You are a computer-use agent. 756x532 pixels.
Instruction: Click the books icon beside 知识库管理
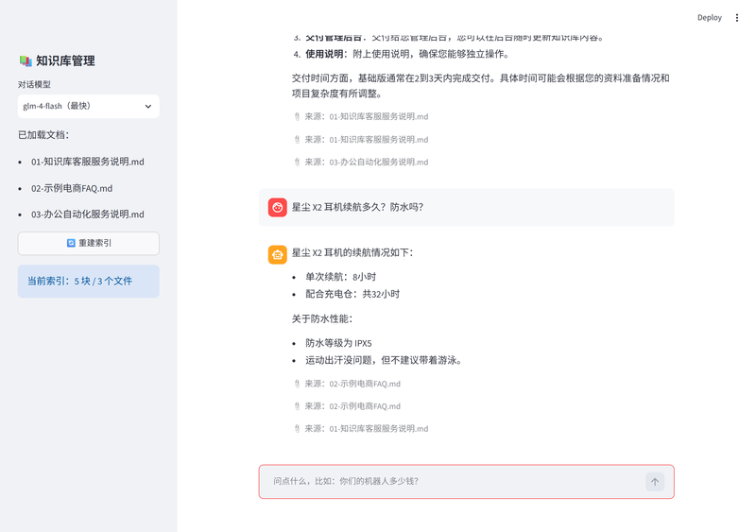click(x=26, y=60)
